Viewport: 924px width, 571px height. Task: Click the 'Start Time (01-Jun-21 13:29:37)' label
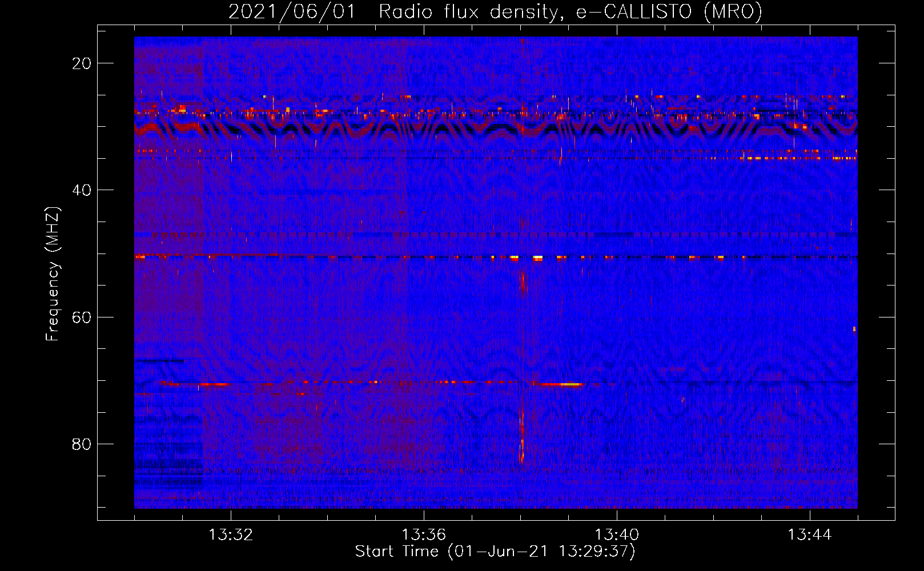[x=495, y=552]
